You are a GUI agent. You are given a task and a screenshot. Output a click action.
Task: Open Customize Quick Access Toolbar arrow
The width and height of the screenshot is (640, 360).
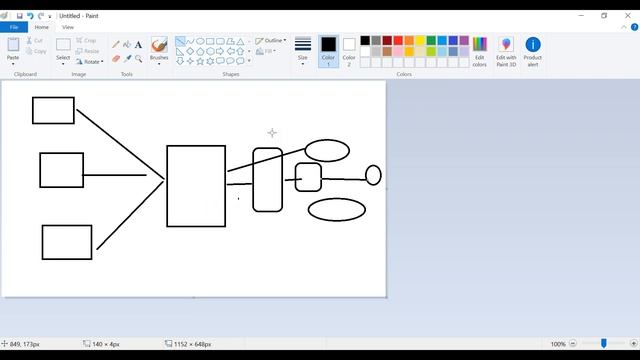pos(50,16)
